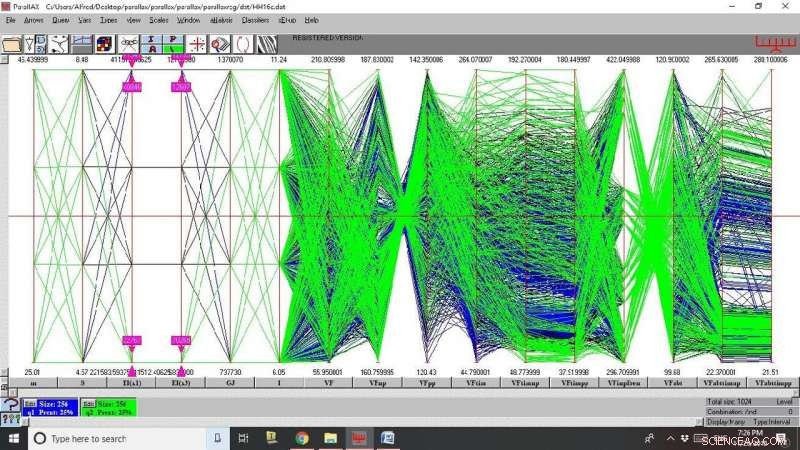Select the green angle query button
Image resolution: width=800 pixels, height=450 pixels.
tap(173, 49)
